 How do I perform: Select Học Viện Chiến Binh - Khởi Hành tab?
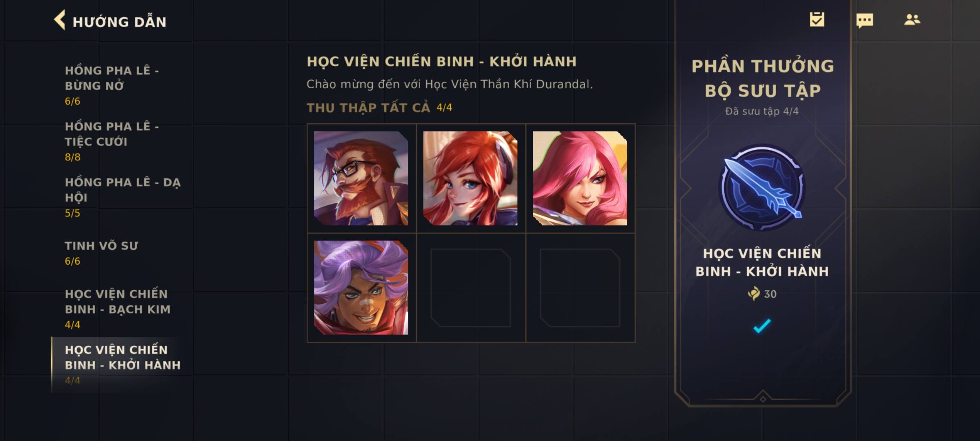point(122,365)
